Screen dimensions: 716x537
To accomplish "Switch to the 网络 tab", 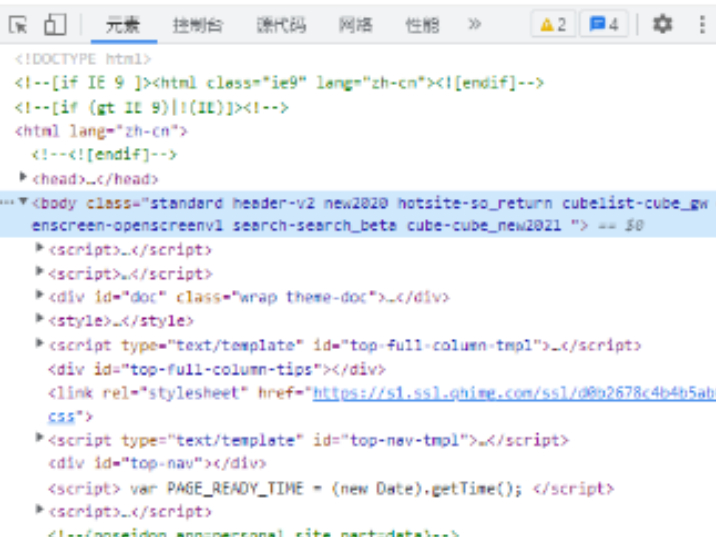I will pyautogui.click(x=356, y=25).
